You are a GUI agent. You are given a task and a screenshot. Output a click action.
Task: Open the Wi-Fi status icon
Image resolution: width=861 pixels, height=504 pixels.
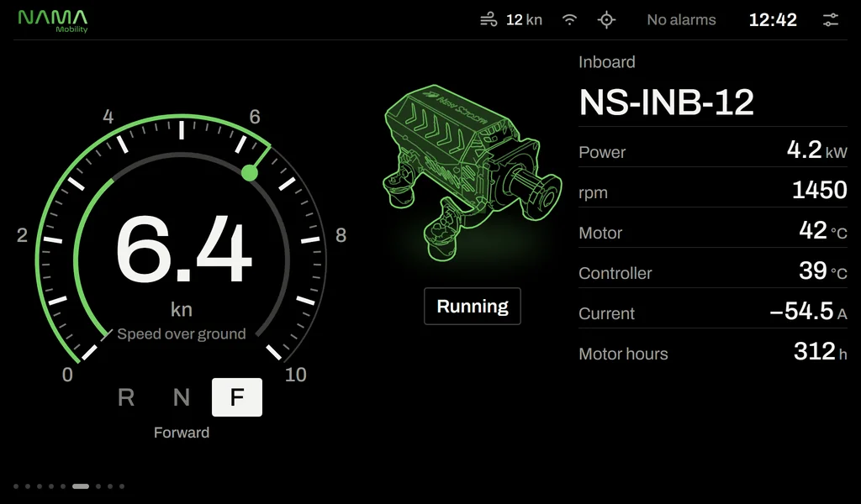coord(570,20)
